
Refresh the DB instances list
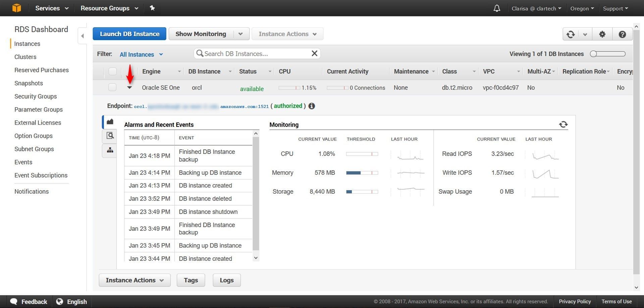pos(571,34)
